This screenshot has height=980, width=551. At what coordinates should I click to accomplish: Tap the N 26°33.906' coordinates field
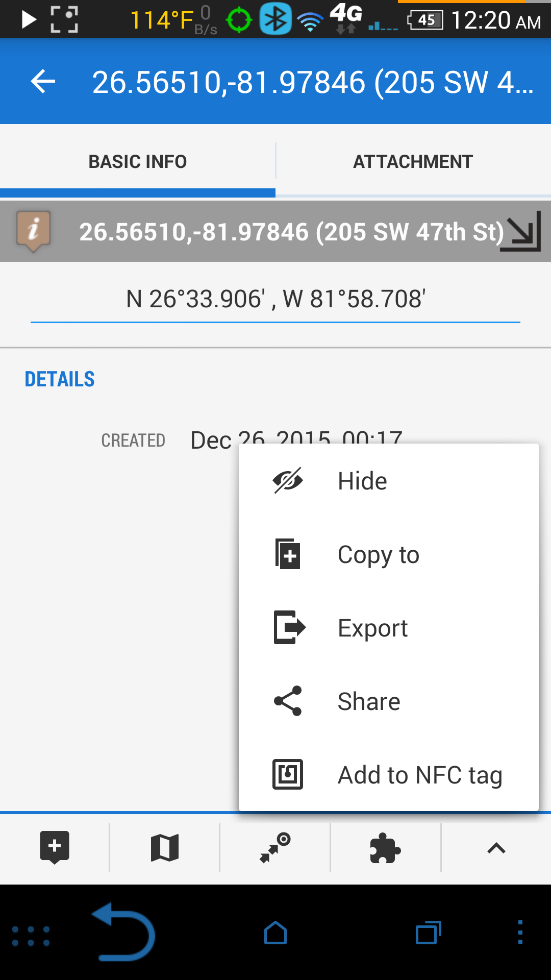[275, 299]
